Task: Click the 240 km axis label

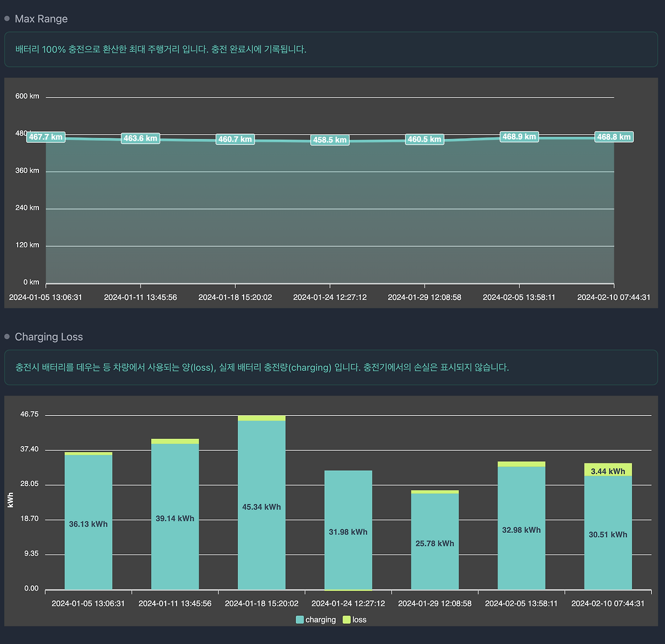Action: tap(27, 208)
